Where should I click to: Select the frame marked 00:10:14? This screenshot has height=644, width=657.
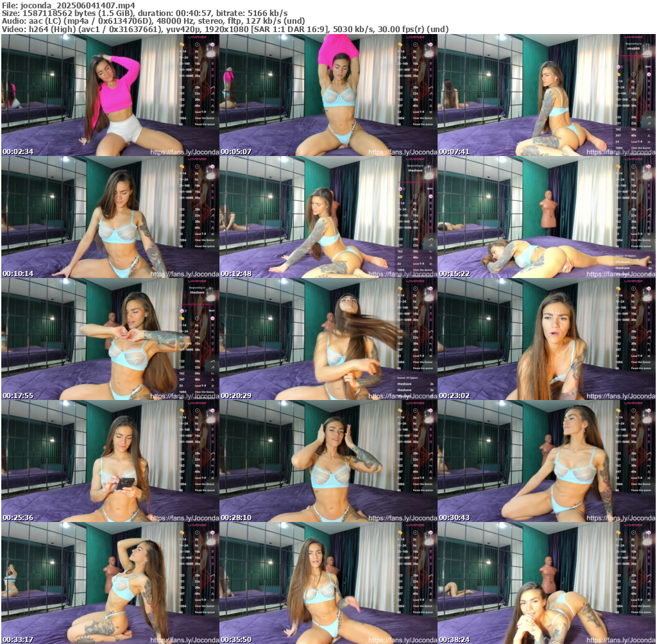(x=110, y=217)
